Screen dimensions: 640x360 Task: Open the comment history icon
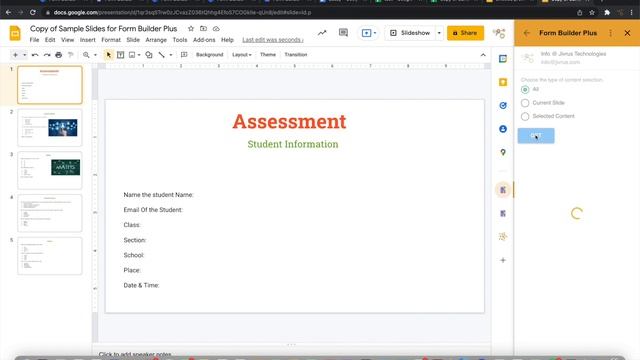(343, 33)
